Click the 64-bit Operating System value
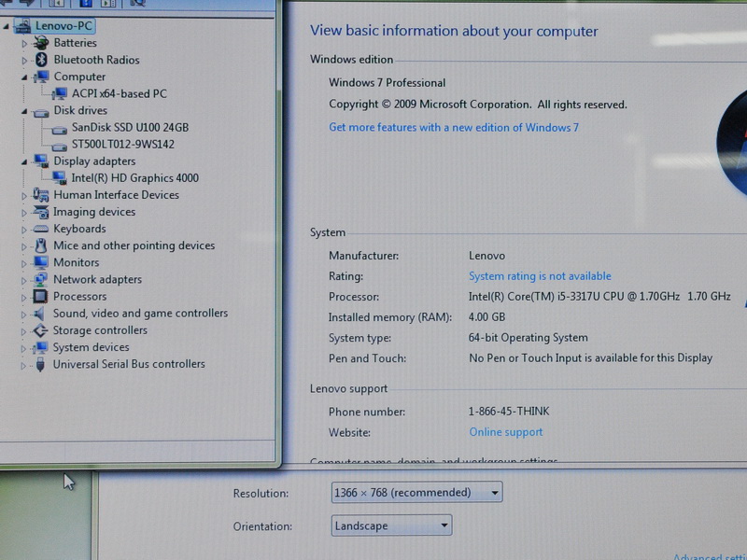This screenshot has width=747, height=560. 528,338
